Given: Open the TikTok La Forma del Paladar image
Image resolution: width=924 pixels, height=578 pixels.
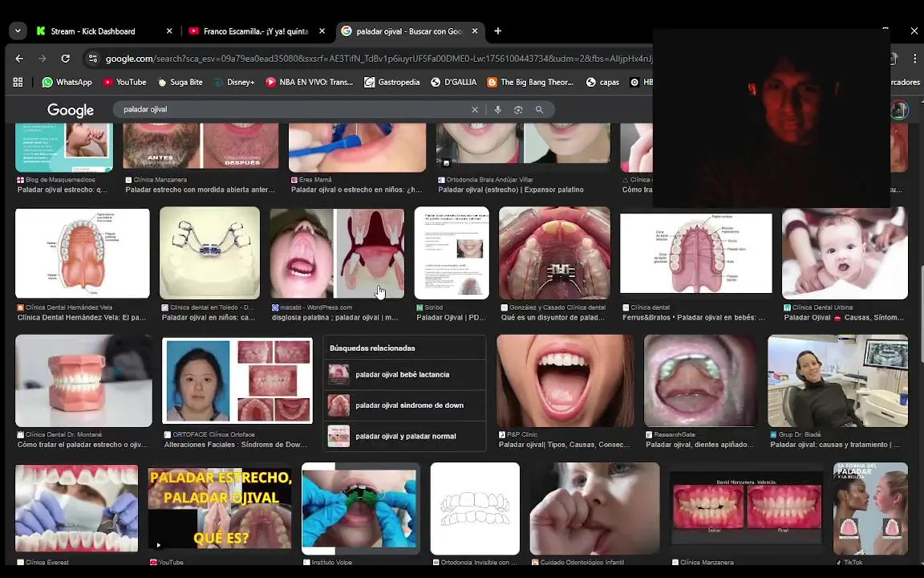Looking at the screenshot, I should (870, 508).
